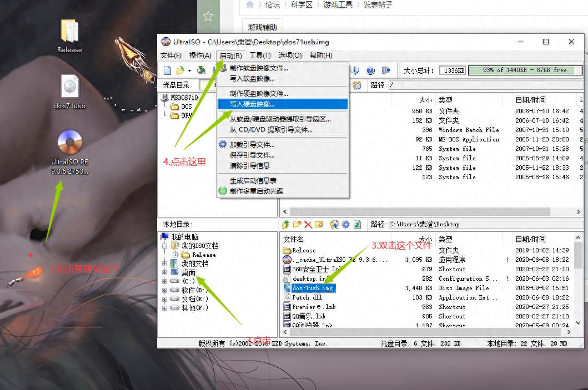Click the local Up folder icon
Image resolution: width=588 pixels, height=390 pixels.
click(286, 225)
